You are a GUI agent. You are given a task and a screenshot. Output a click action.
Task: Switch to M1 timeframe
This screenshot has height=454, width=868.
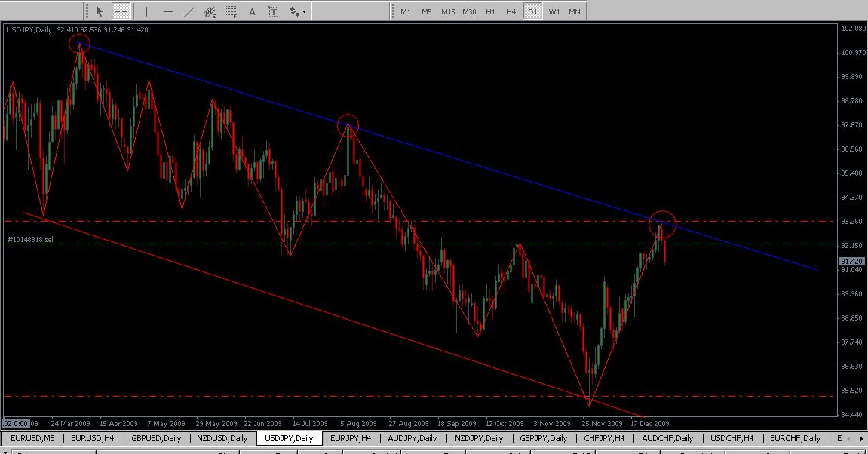tap(406, 11)
